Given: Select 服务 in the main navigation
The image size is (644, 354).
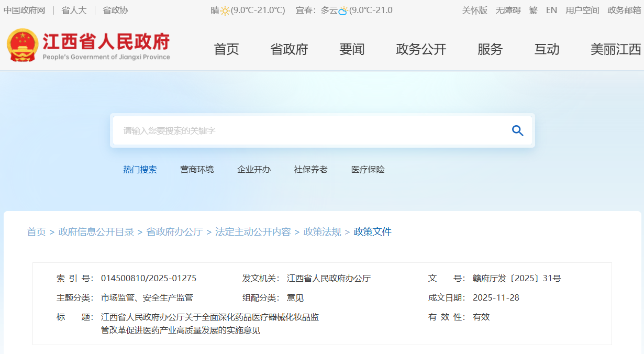Looking at the screenshot, I should pos(490,49).
